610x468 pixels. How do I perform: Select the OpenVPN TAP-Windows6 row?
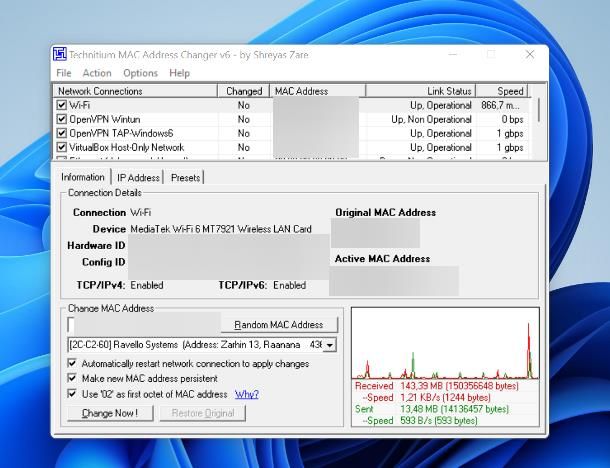[292, 133]
